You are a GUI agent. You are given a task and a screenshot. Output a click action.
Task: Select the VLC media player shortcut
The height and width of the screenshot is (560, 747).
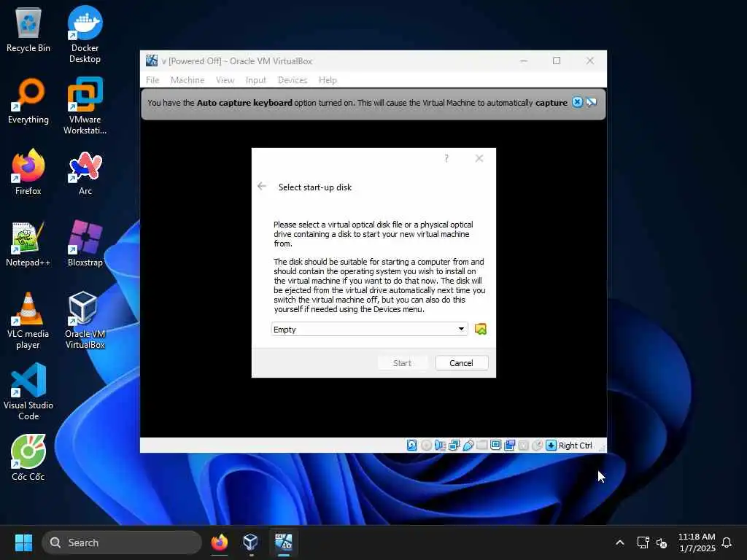(x=28, y=321)
